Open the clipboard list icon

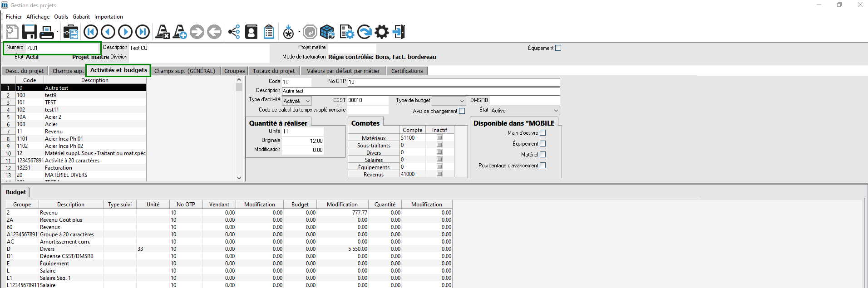point(269,32)
